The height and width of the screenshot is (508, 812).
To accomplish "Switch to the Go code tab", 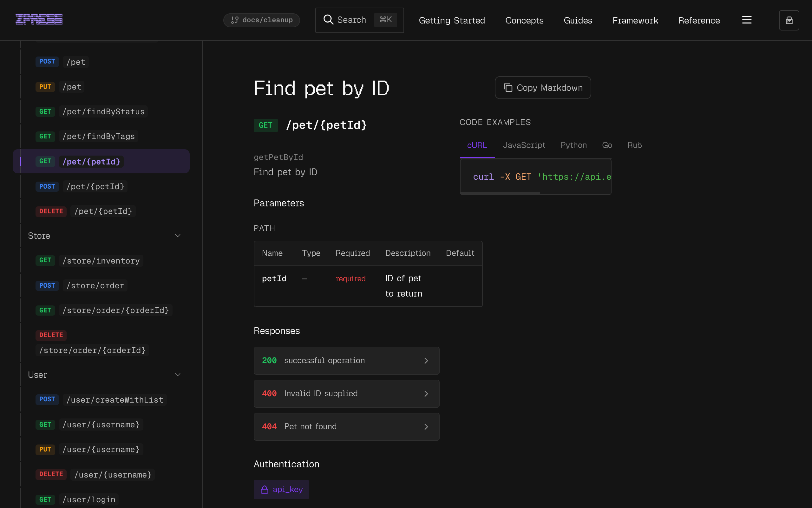I will point(607,145).
